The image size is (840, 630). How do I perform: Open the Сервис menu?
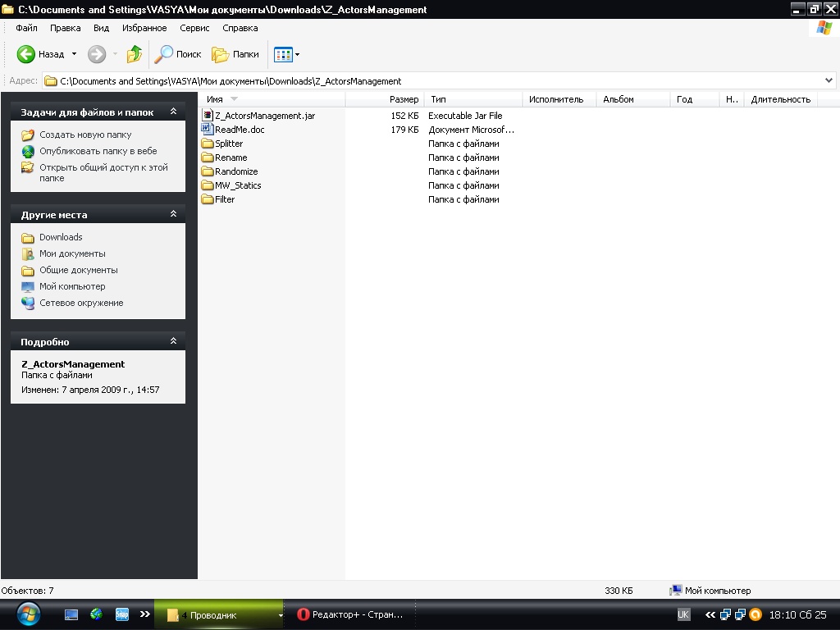(x=194, y=28)
